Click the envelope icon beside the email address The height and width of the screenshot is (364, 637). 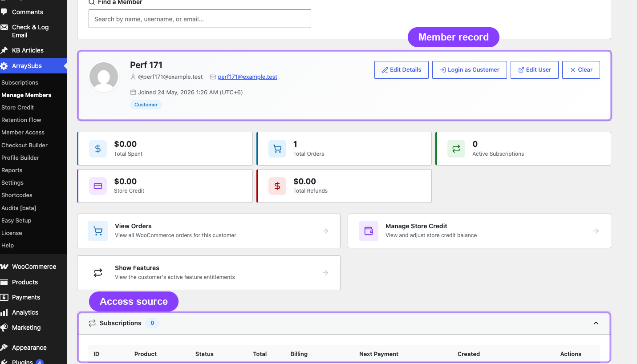213,77
